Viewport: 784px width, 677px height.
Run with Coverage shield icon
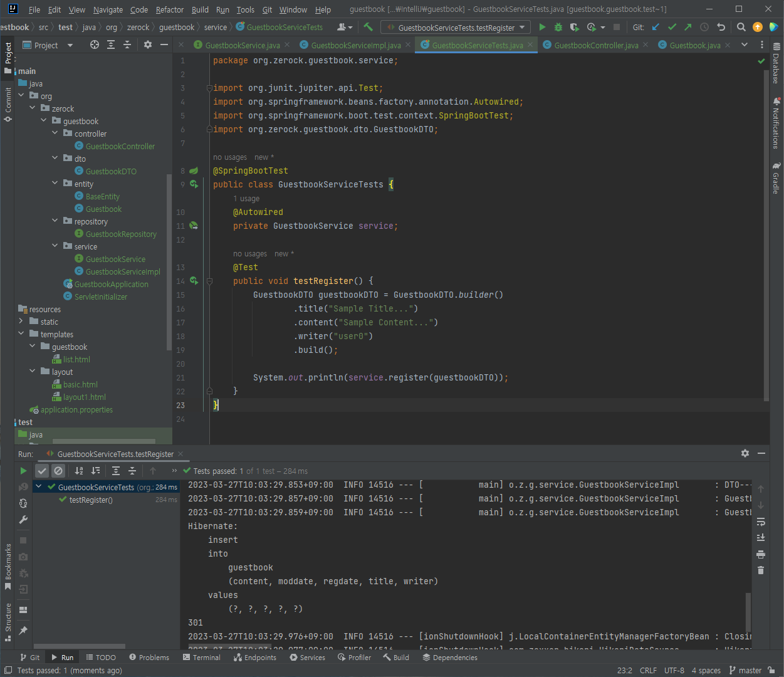[x=574, y=27]
